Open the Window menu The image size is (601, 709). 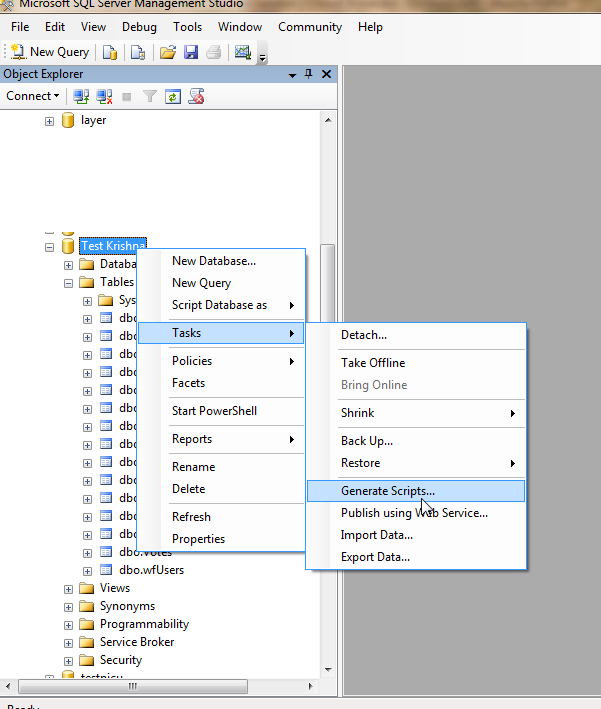click(240, 27)
